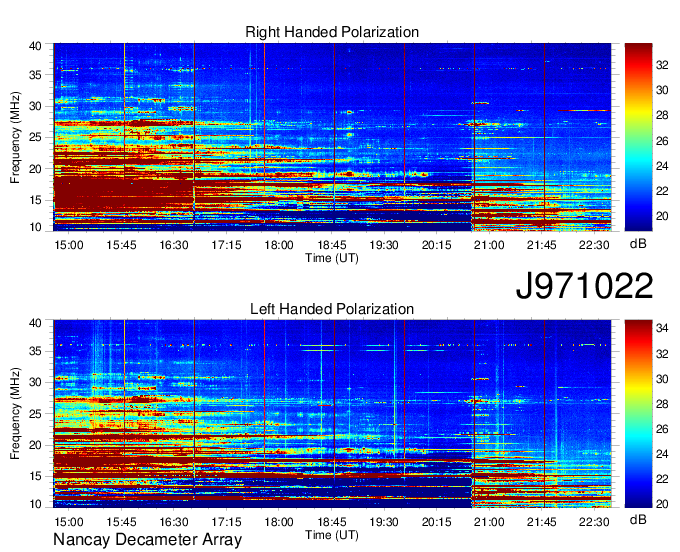Click the 35 MHz tick of Right Handed plot
This screenshot has width=680, height=552.
pyautogui.click(x=35, y=75)
